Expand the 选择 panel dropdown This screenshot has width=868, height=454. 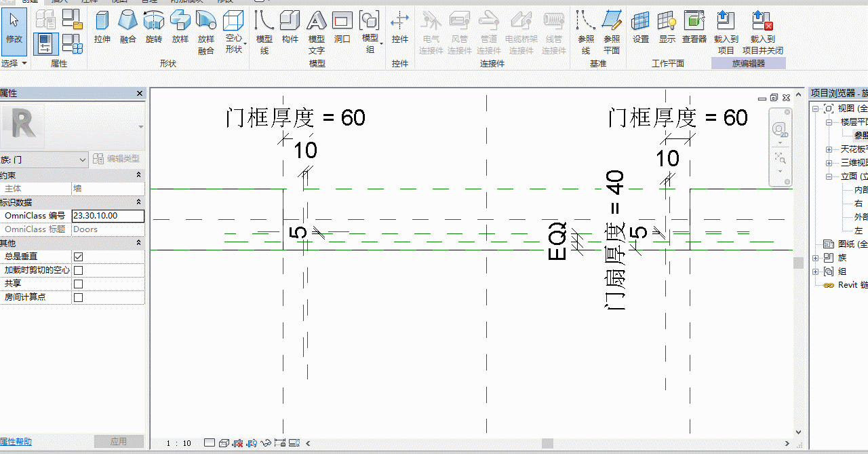click(14, 63)
